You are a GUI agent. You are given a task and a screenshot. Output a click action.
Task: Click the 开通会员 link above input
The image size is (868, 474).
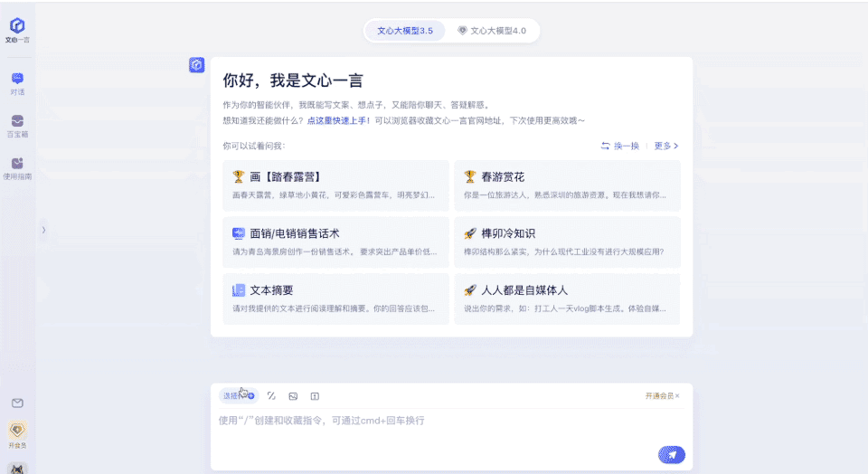pos(659,396)
